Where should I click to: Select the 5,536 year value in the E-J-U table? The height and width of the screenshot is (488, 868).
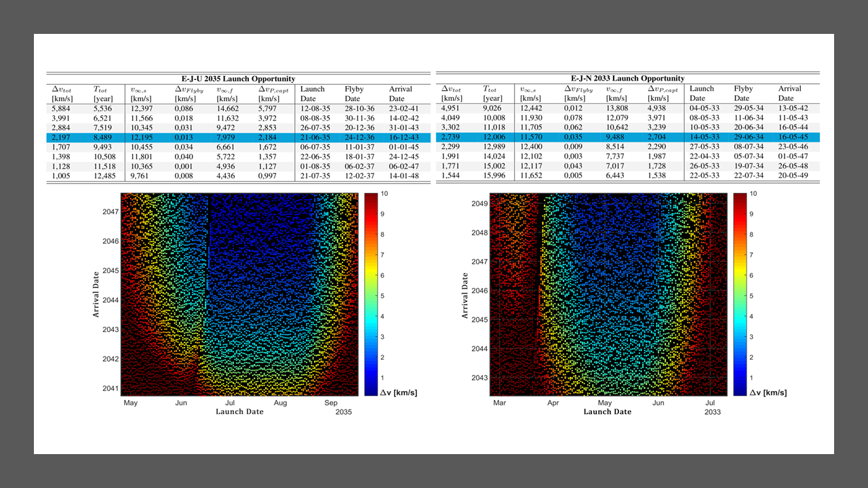tap(103, 108)
